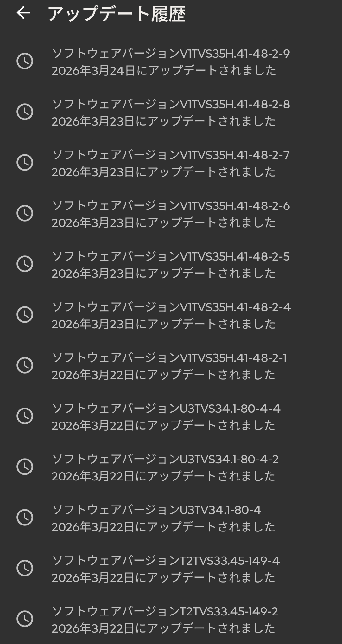The height and width of the screenshot is (644, 342).
Task: Click clock icon beside version T2TVS33.45-149-2
Action: click(25, 619)
